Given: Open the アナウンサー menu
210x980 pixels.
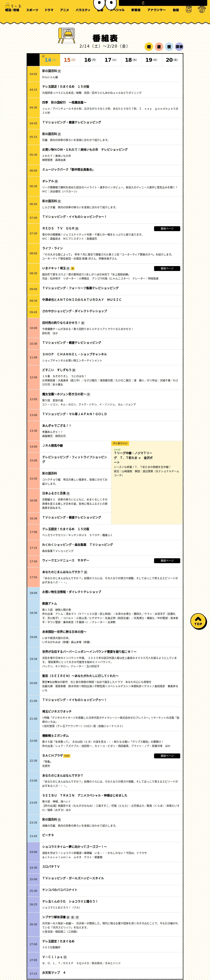Looking at the screenshot, I should 157,10.
